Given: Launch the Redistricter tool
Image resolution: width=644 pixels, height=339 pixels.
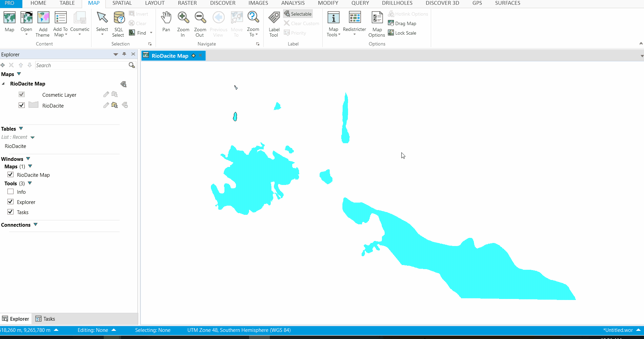Looking at the screenshot, I should pyautogui.click(x=354, y=23).
